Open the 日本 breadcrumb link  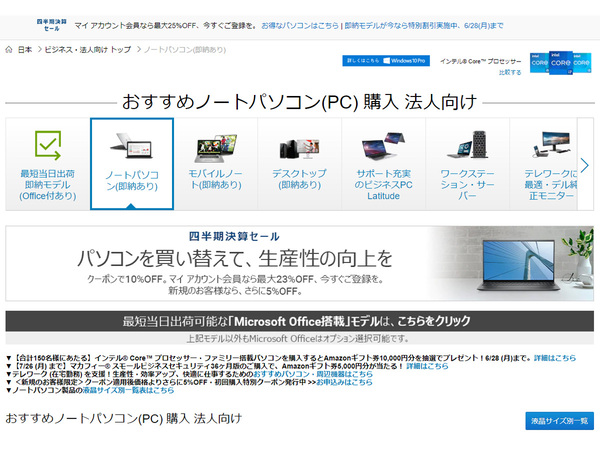click(x=25, y=49)
